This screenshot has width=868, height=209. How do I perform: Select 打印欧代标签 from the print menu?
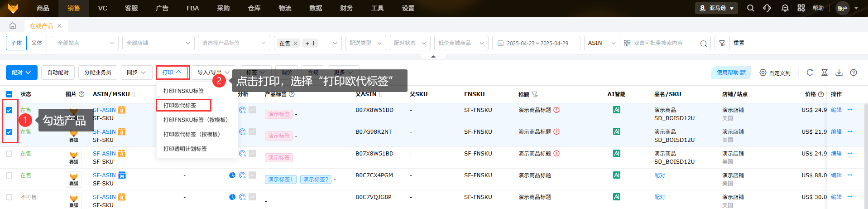(180, 105)
